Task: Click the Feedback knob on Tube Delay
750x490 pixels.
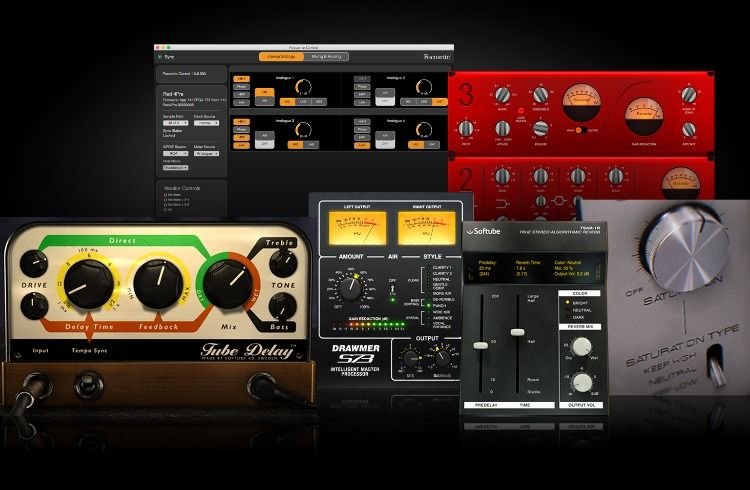Action: (x=158, y=284)
